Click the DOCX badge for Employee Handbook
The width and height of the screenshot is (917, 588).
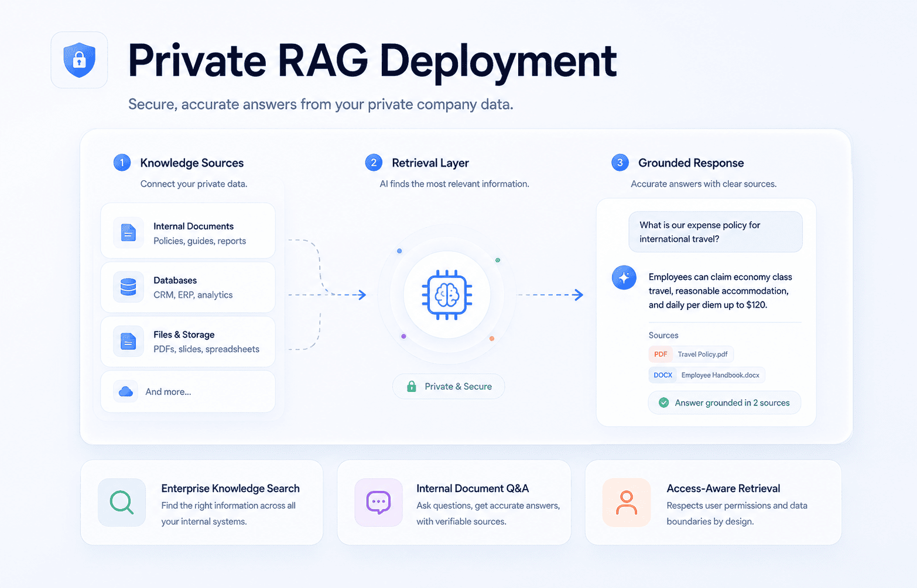coord(663,375)
